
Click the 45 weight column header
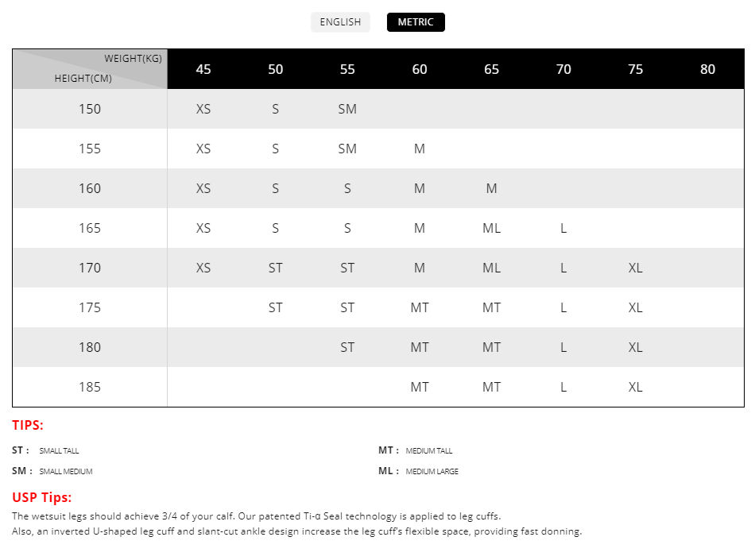tap(203, 69)
